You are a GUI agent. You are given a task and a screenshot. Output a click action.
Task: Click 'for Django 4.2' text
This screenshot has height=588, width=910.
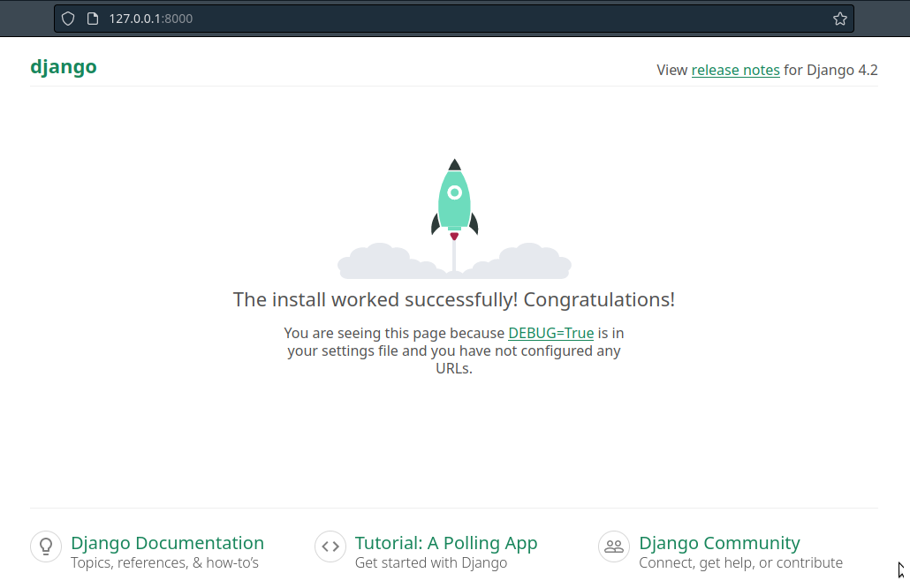coord(830,70)
